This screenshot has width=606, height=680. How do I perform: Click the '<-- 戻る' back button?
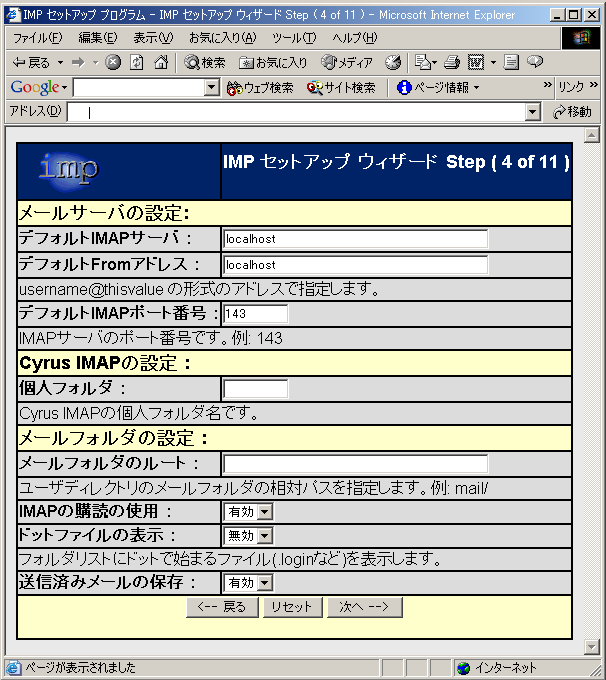222,607
